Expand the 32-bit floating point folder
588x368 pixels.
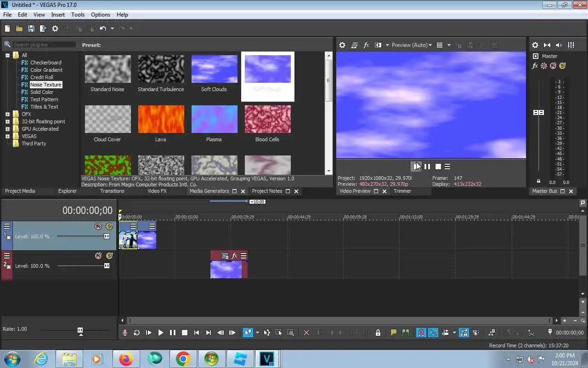[x=7, y=121]
